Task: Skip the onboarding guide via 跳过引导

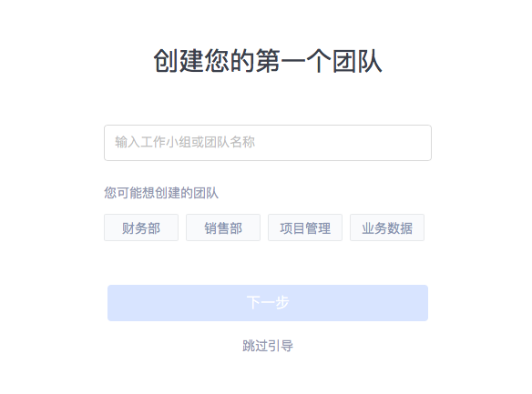Action: (x=268, y=346)
